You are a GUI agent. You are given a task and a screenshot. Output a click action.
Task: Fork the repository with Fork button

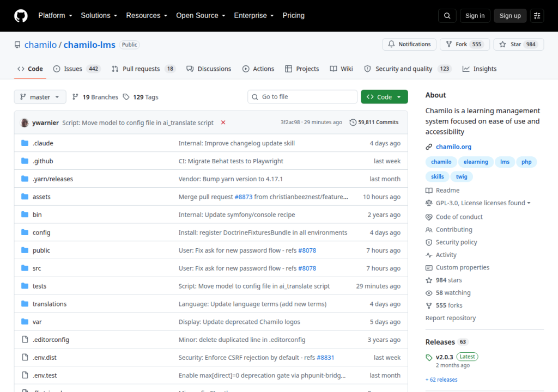point(465,44)
